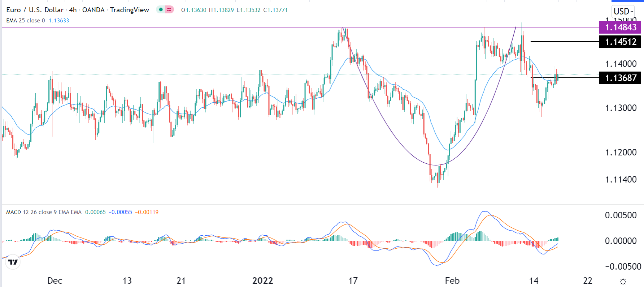Image resolution: width=644 pixels, height=287 pixels.
Task: Click the EMA value 1.13633
Action: [x=59, y=21]
